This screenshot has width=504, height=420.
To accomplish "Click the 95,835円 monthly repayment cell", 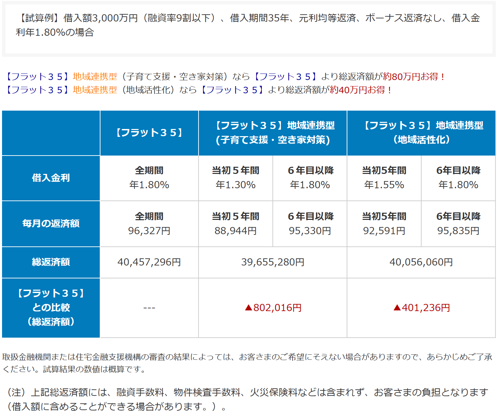I will click(x=458, y=224).
